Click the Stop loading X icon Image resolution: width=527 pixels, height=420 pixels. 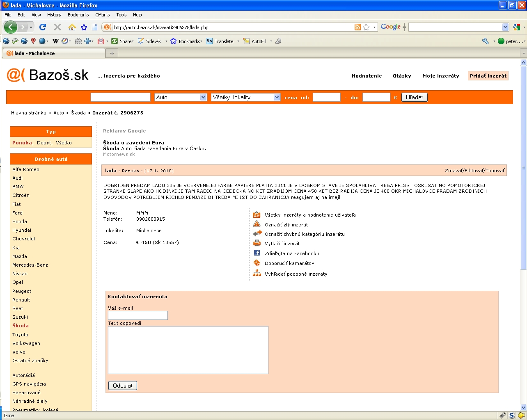point(57,27)
